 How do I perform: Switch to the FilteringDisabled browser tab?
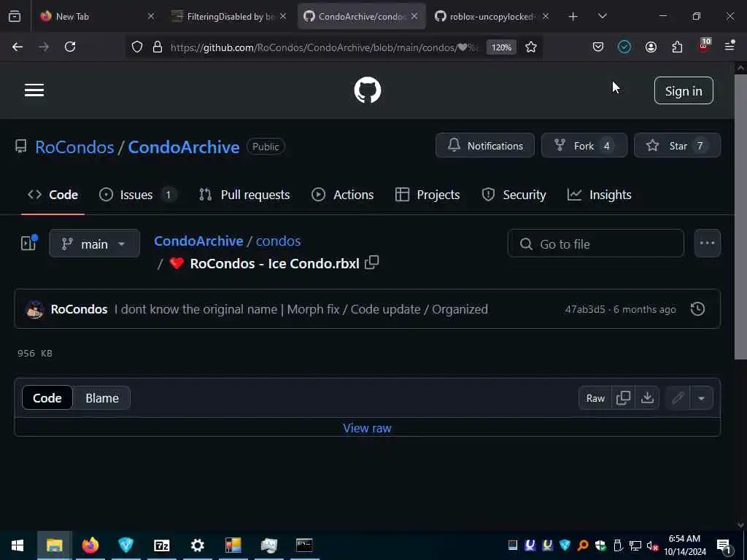click(x=229, y=16)
